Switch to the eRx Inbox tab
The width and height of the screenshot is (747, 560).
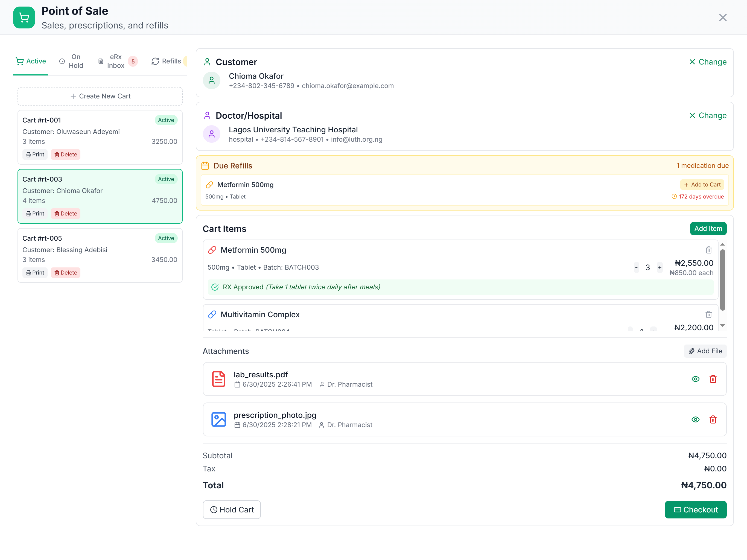coord(115,61)
